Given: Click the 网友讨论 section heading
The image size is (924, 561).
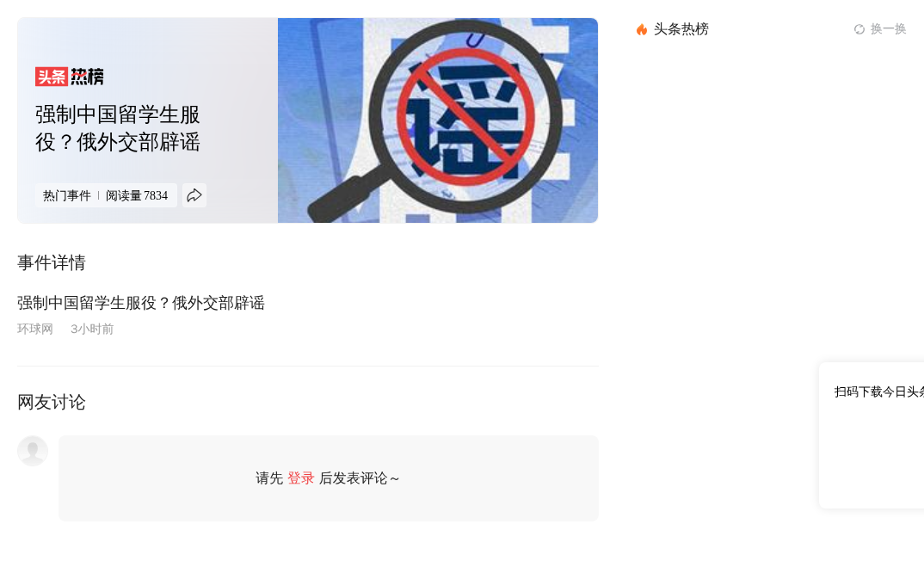Looking at the screenshot, I should 52,403.
